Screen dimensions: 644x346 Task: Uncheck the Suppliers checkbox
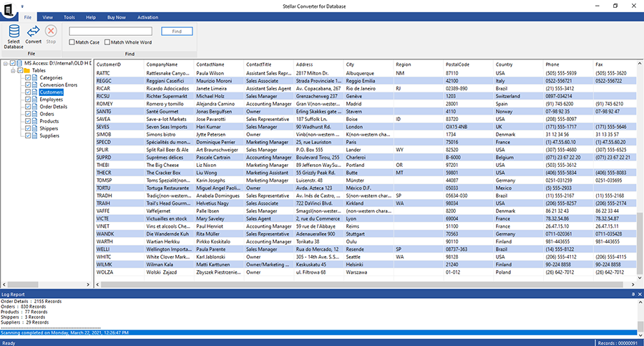pos(28,135)
